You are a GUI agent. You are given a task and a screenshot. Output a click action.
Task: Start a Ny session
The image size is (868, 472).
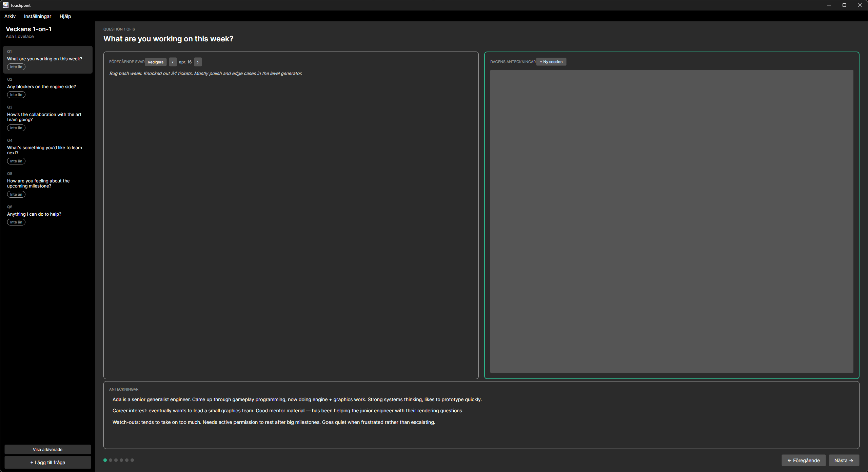[x=551, y=62]
